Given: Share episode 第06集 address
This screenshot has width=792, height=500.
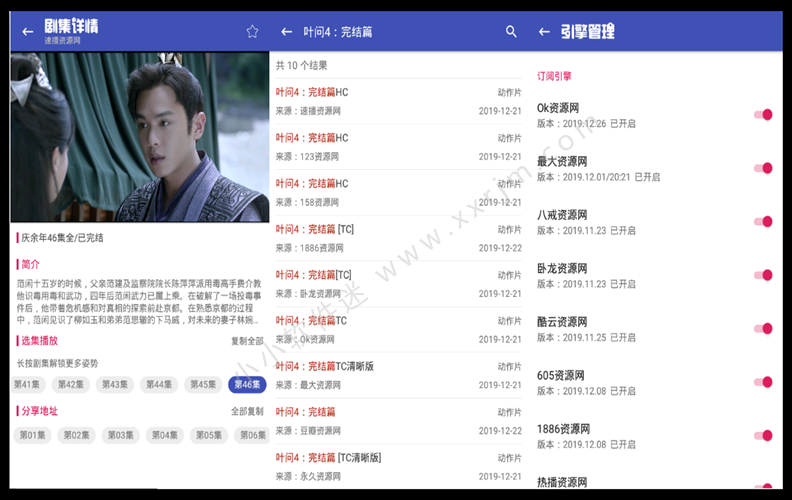Looking at the screenshot, I should coord(252,435).
